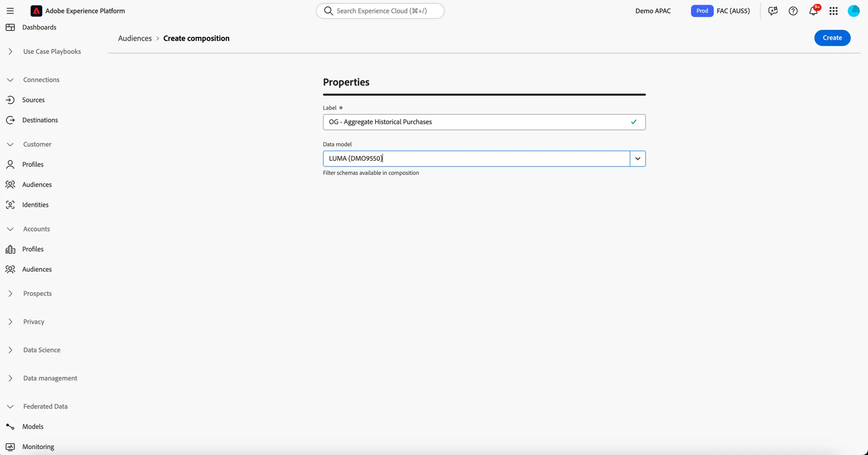Click the Demo APAC organization name
Image resolution: width=868 pixels, height=455 pixels.
[653, 11]
